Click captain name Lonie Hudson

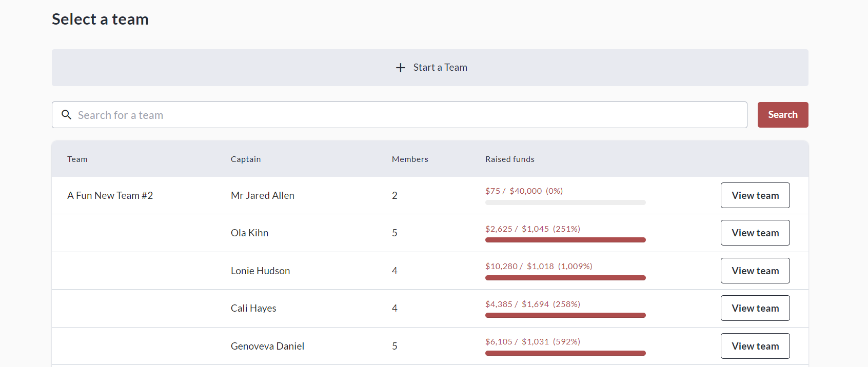click(260, 271)
